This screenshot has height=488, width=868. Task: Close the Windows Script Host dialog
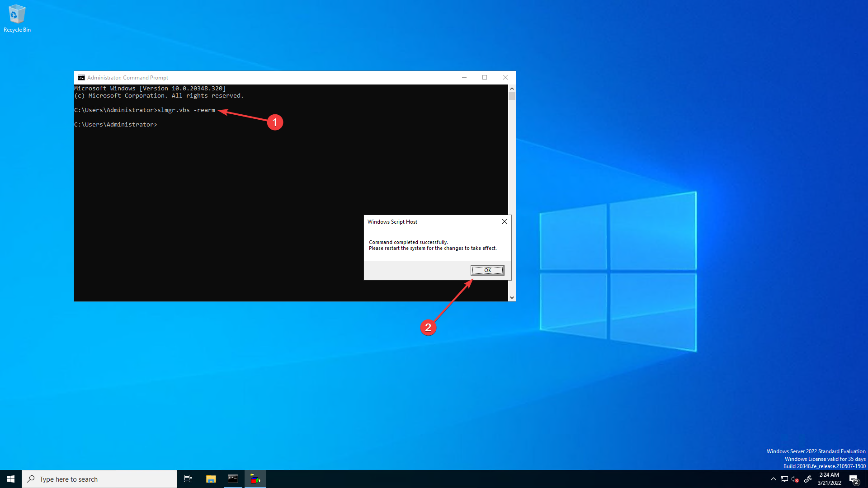(505, 221)
